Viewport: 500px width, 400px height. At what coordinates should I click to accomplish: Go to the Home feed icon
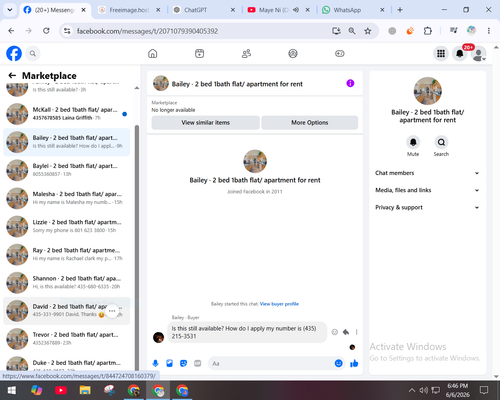click(153, 53)
